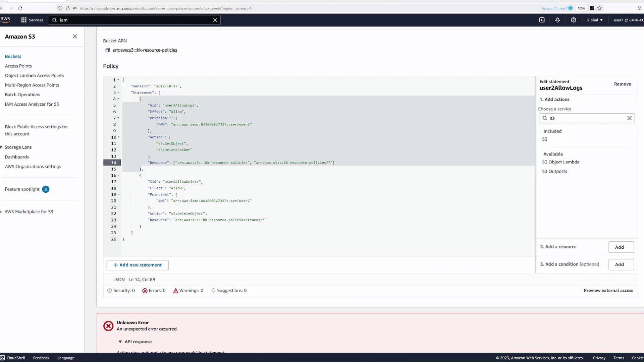Go to Batch Operations page
Image resolution: width=644 pixels, height=362 pixels.
click(x=22, y=95)
